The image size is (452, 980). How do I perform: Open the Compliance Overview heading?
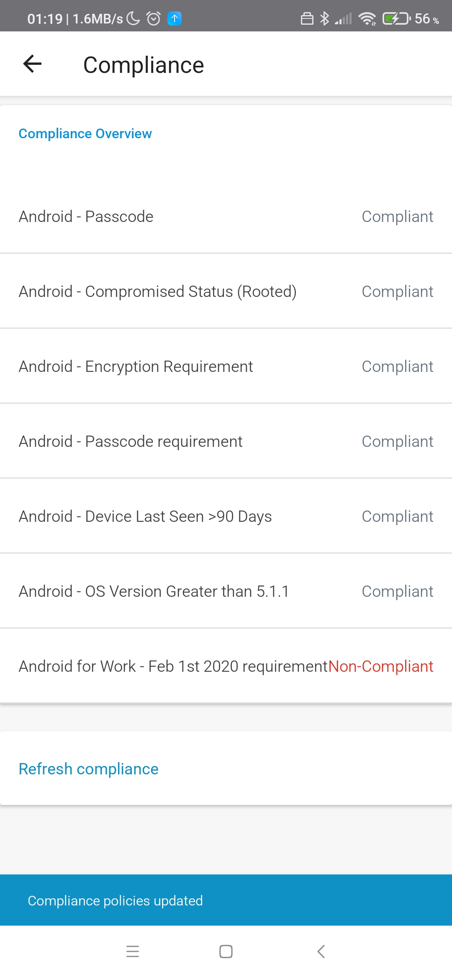pos(85,134)
